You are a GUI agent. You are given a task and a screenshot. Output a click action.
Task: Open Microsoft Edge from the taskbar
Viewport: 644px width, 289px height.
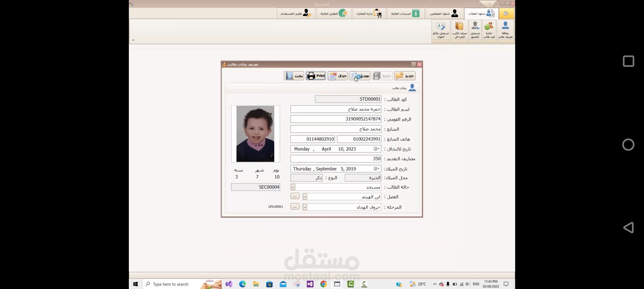coord(242,284)
